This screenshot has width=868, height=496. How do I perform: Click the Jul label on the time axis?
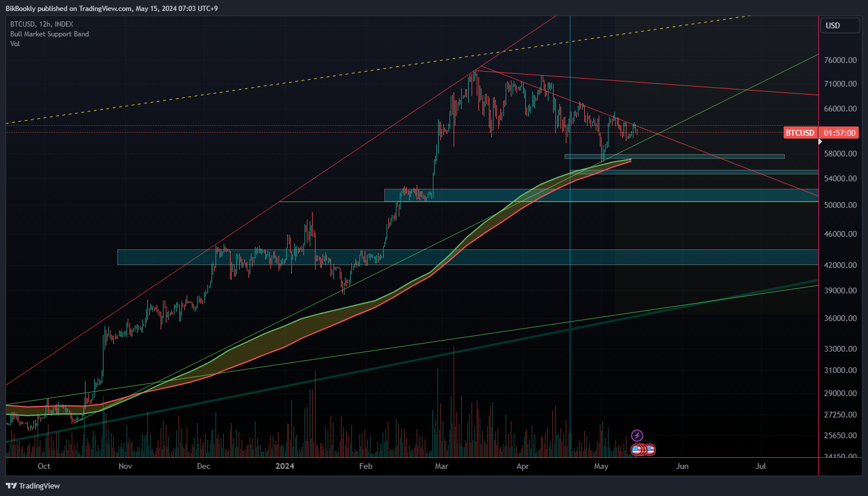761,466
